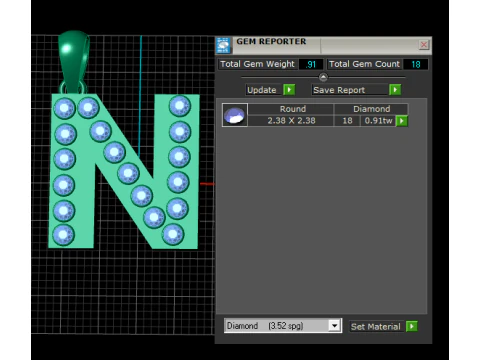Click the Total Gem Weight label

258,64
